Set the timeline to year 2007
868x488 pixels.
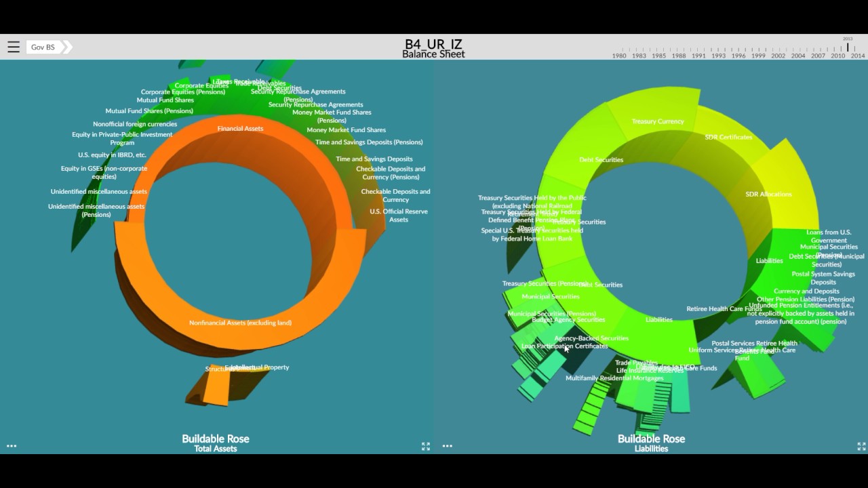[818, 56]
